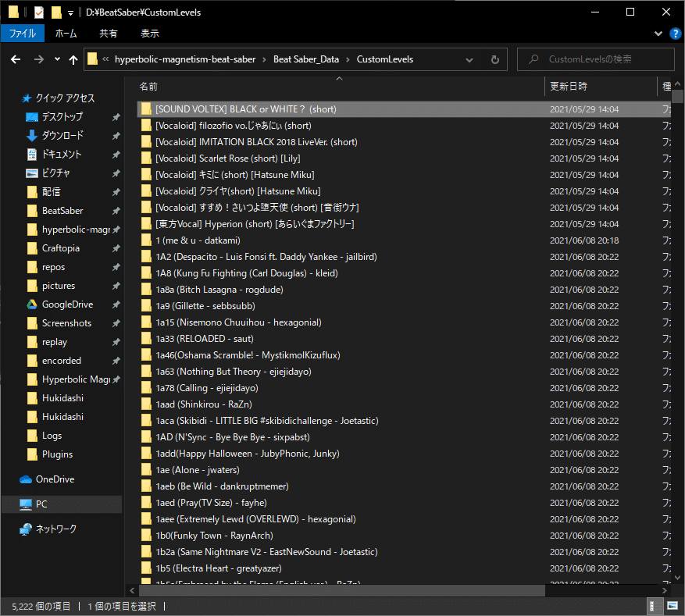
Task: Open the Screenshots sidebar folder
Action: point(67,323)
